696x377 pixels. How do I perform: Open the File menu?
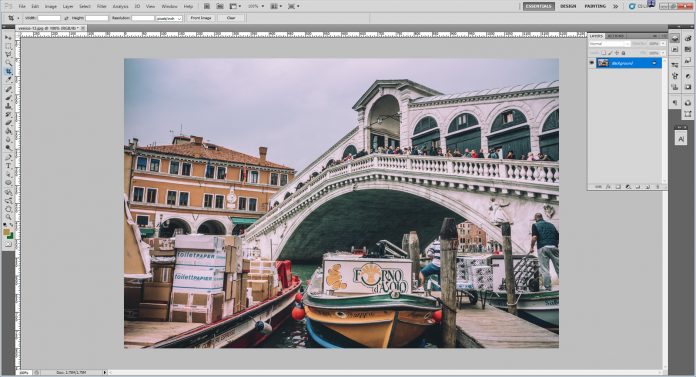[22, 6]
